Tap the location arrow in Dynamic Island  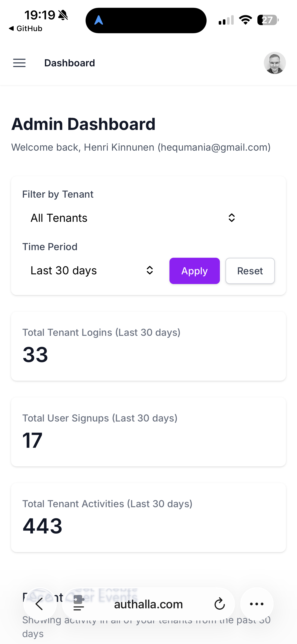(99, 20)
